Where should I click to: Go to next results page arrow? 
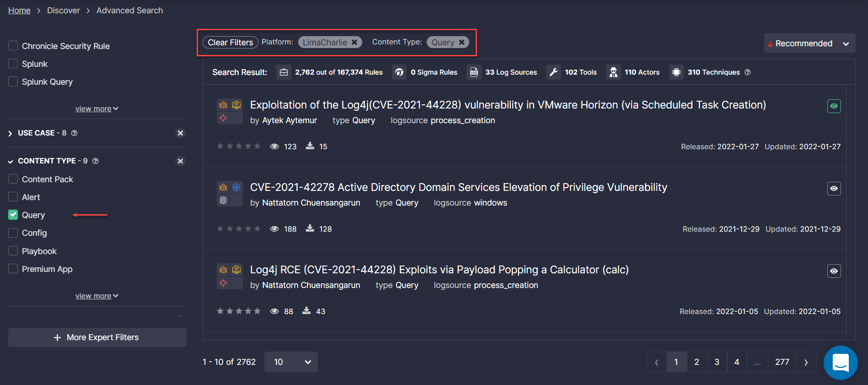(x=806, y=362)
